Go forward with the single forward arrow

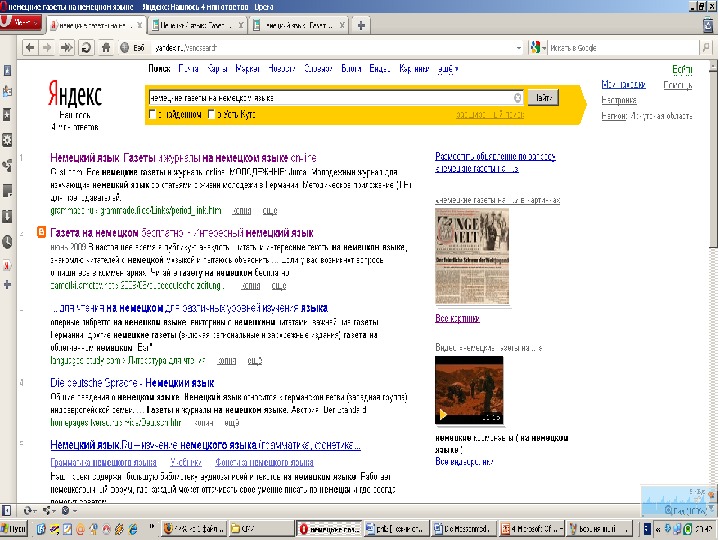point(47,47)
